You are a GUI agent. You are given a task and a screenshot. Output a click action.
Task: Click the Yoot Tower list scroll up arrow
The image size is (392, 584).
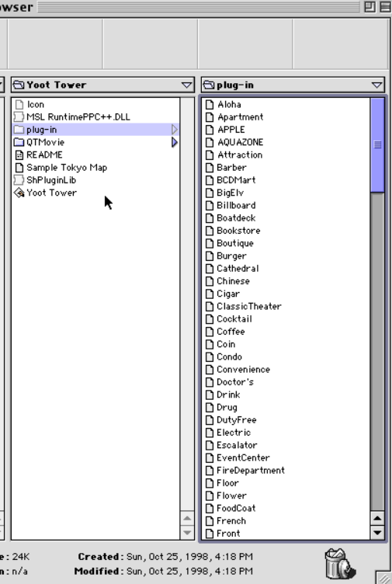pos(187,518)
